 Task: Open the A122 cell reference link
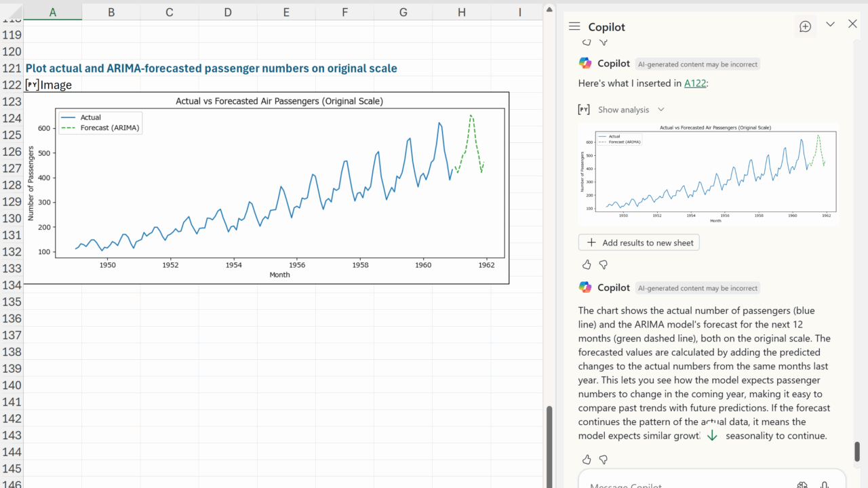tap(694, 83)
